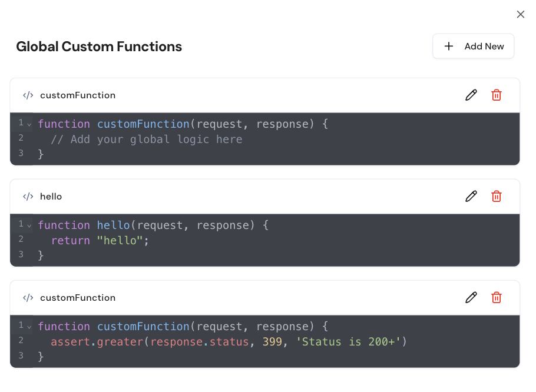The image size is (536, 392).
Task: Click the hello function name label
Action: (x=51, y=196)
